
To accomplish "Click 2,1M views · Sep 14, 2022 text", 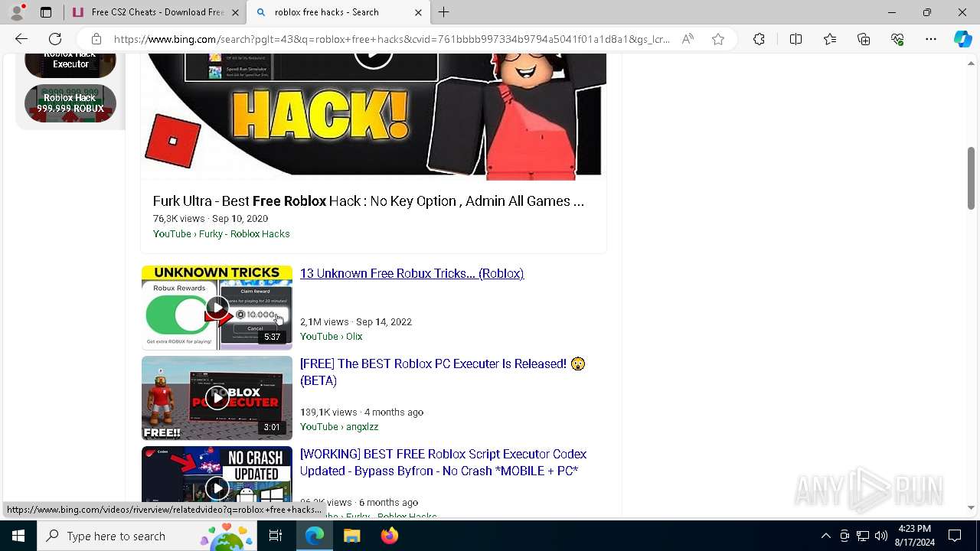I will click(356, 322).
